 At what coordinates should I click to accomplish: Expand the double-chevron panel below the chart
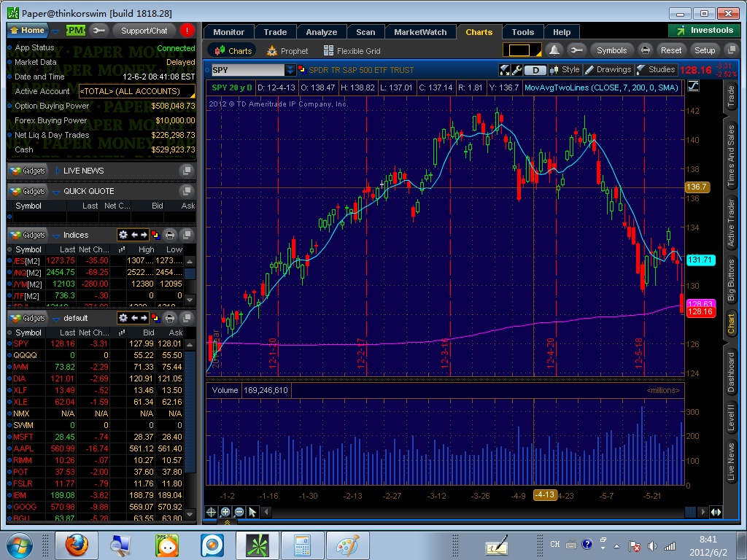click(x=228, y=522)
